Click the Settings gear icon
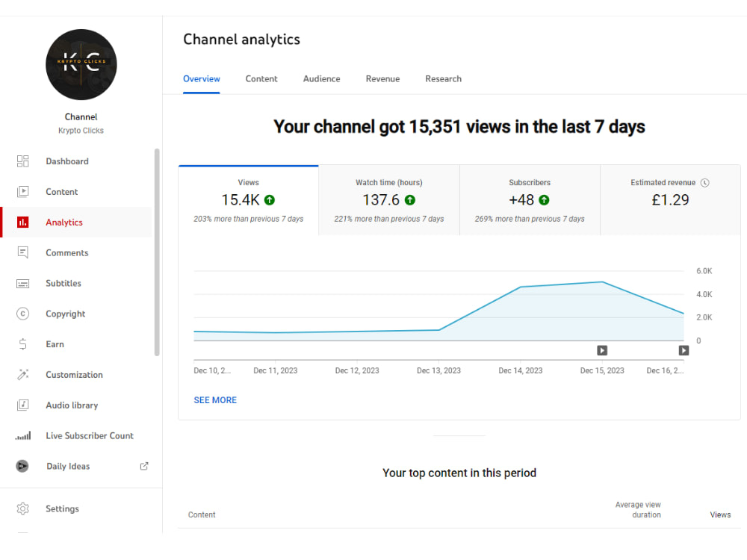747x560 pixels. [x=23, y=509]
